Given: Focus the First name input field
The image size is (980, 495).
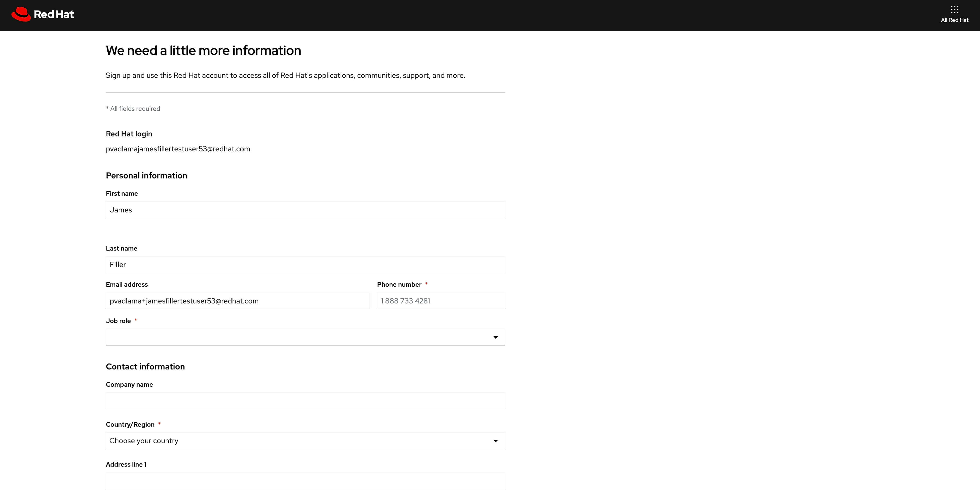Looking at the screenshot, I should [305, 210].
